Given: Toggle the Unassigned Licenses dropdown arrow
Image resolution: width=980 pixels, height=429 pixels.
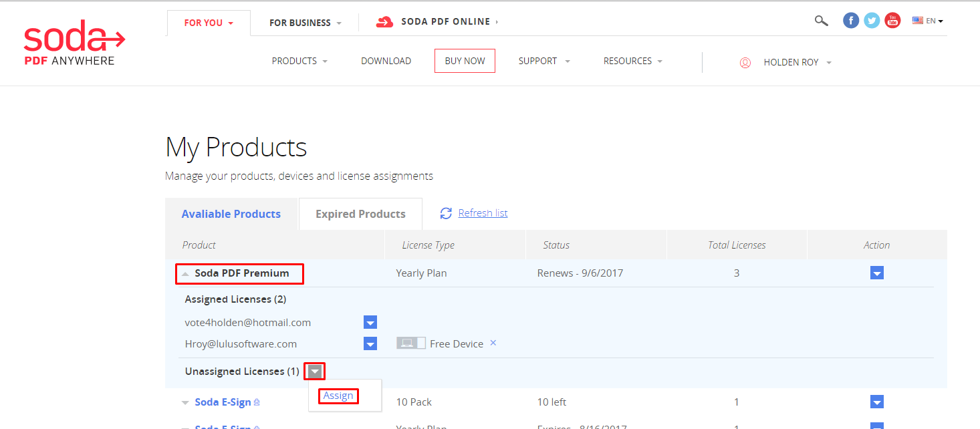Looking at the screenshot, I should click(x=314, y=372).
